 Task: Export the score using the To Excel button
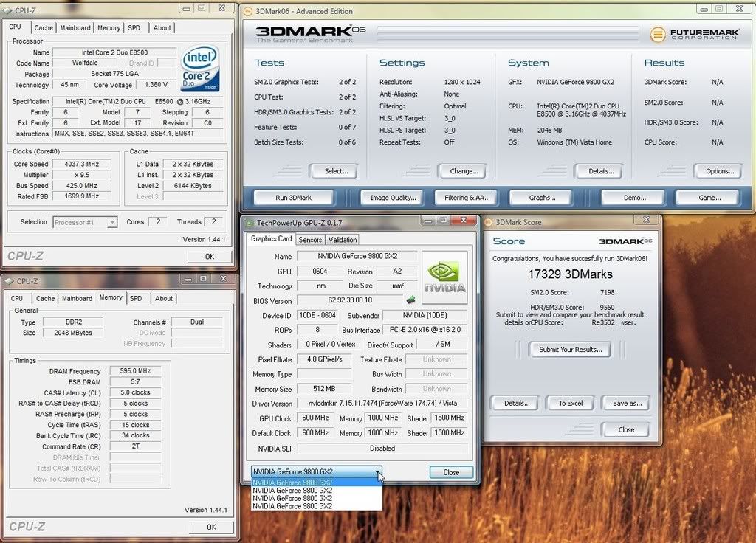[x=570, y=403]
